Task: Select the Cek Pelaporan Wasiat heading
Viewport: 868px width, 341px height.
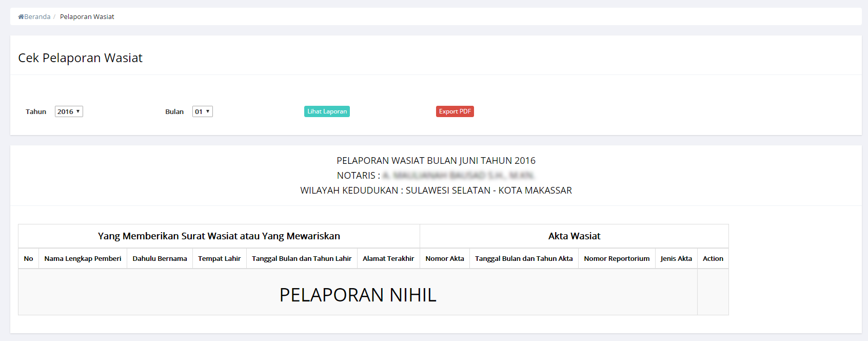Action: tap(80, 58)
